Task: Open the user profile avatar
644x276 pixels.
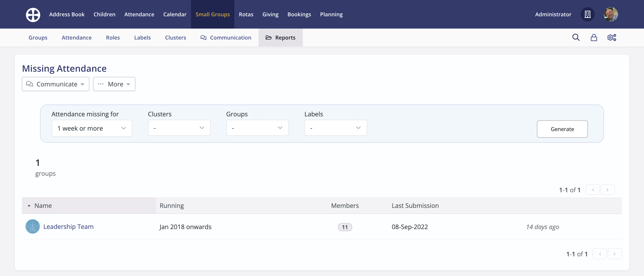Action: pos(611,15)
